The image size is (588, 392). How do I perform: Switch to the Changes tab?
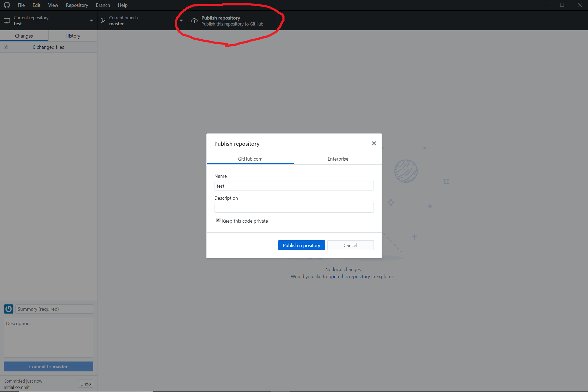point(24,36)
